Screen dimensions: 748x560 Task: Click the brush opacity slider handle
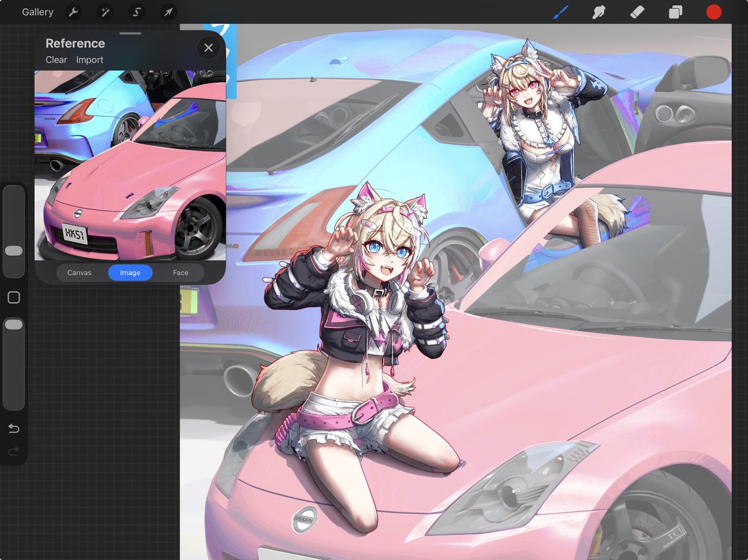[14, 325]
